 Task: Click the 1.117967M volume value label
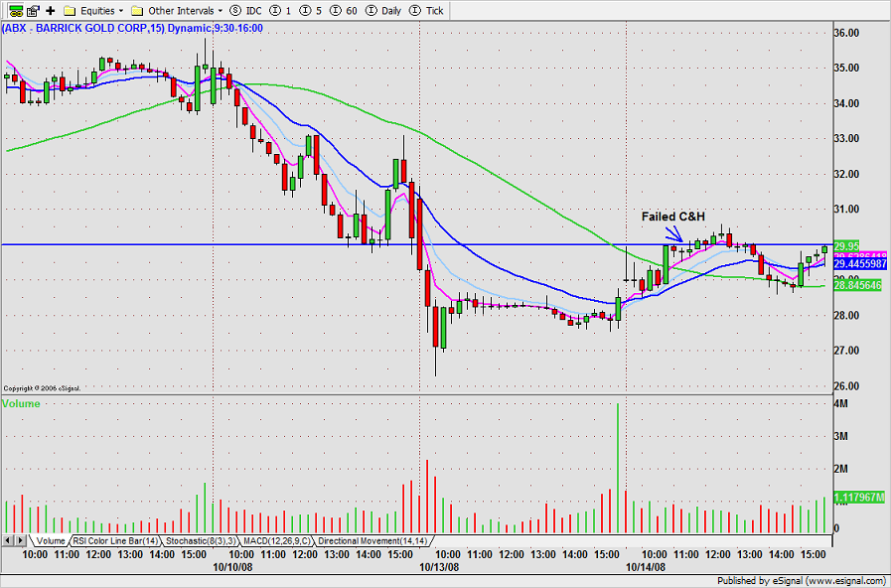tap(858, 497)
